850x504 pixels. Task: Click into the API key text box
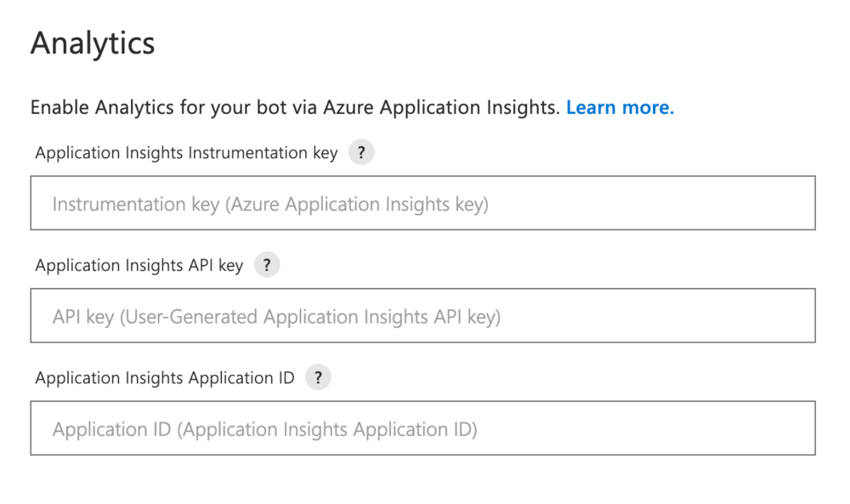point(422,315)
